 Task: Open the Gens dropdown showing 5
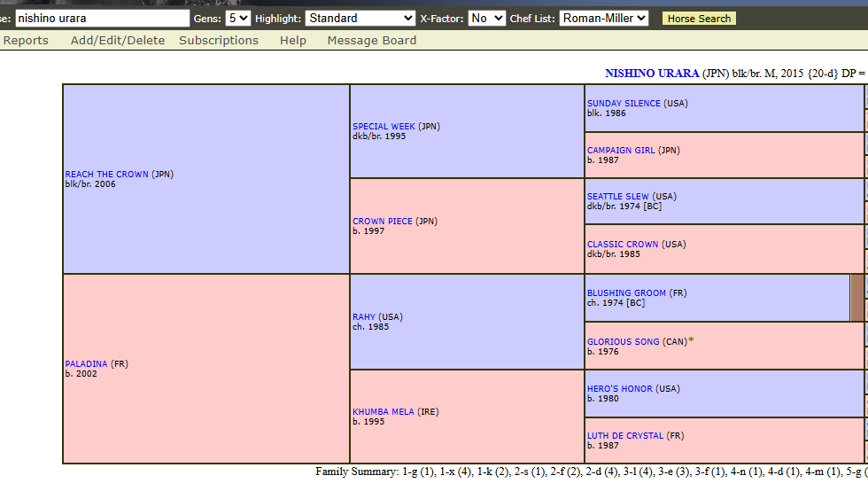[x=238, y=19]
